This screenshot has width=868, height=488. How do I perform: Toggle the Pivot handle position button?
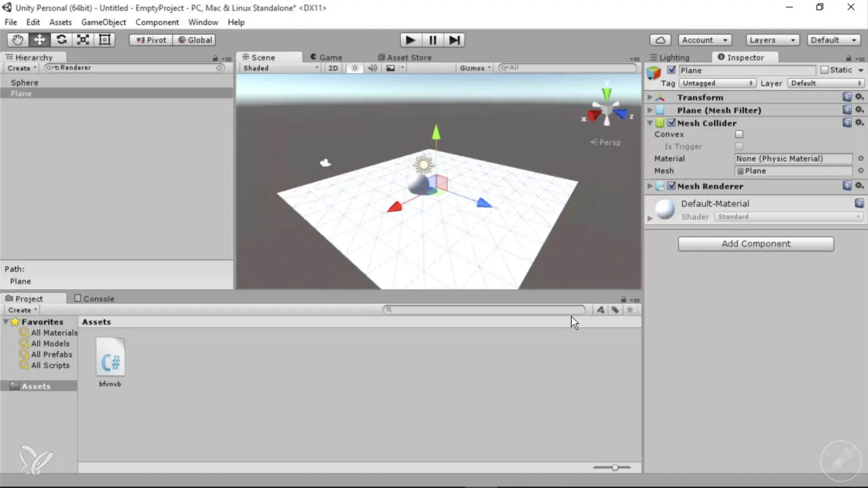tap(151, 40)
